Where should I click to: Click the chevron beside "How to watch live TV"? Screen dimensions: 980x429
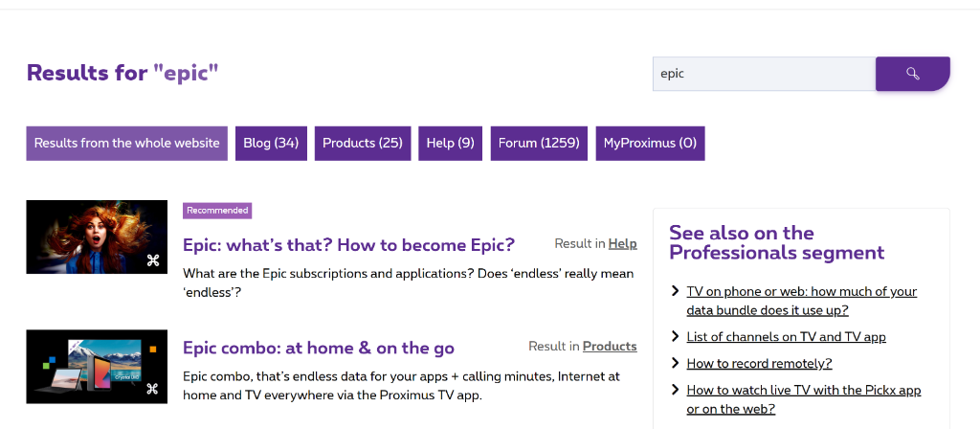(675, 390)
